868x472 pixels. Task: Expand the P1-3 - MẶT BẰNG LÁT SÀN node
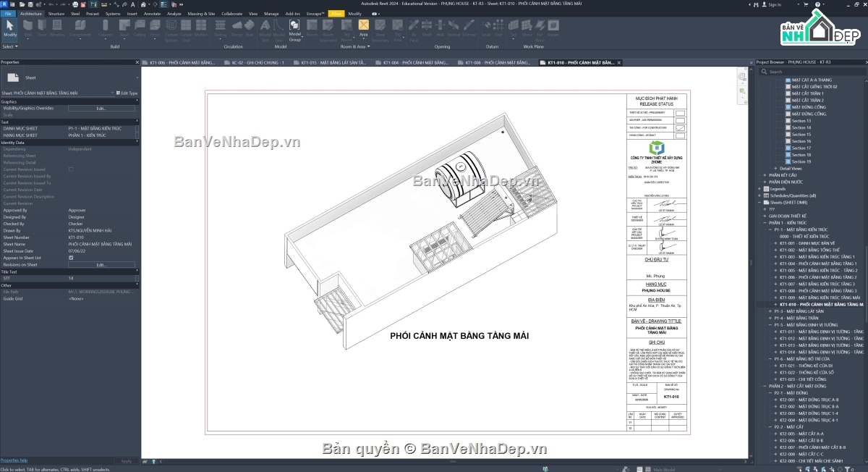click(x=770, y=311)
